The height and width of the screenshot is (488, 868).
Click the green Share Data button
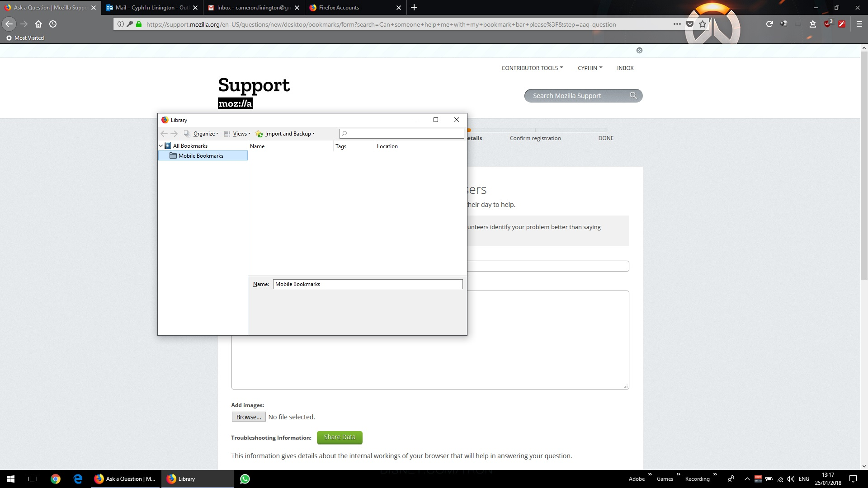point(340,437)
